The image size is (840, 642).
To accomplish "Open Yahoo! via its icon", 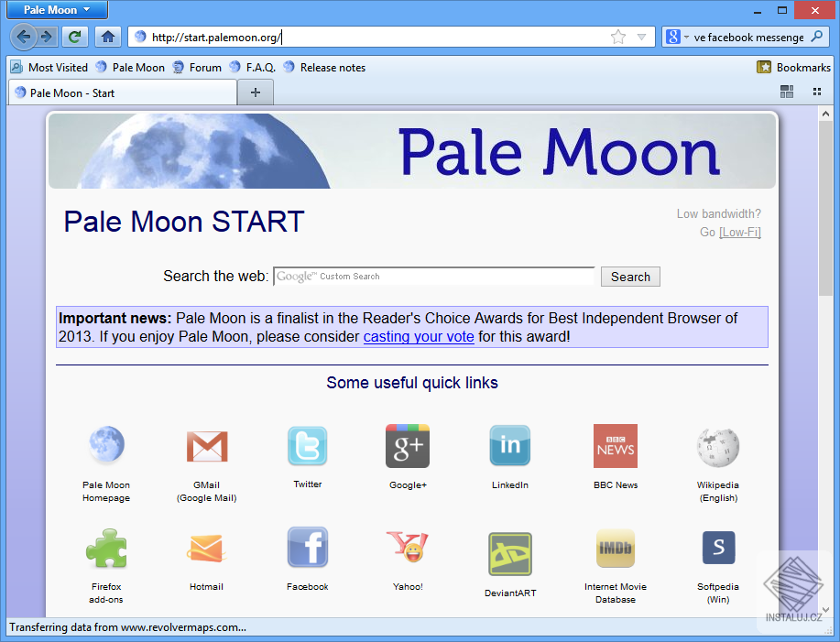I will coord(407,547).
